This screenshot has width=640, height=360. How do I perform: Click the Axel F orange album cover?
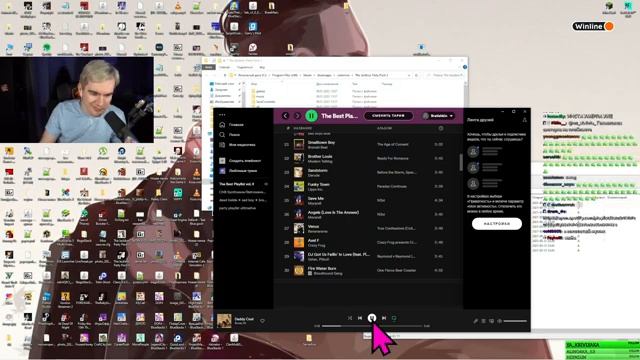coord(299,242)
